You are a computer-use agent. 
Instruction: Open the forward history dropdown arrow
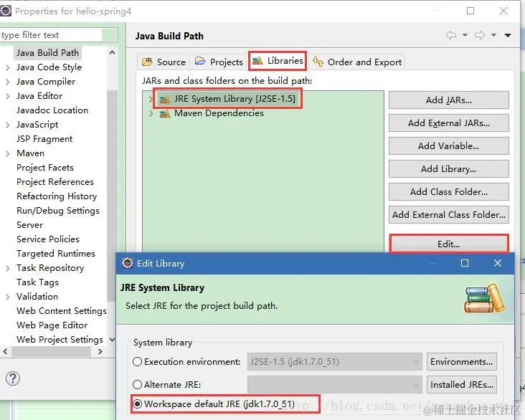pyautogui.click(x=493, y=35)
